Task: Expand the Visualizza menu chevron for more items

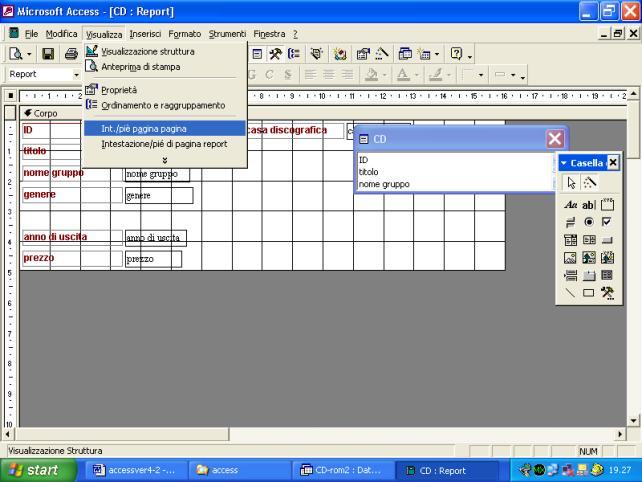Action: [165, 160]
